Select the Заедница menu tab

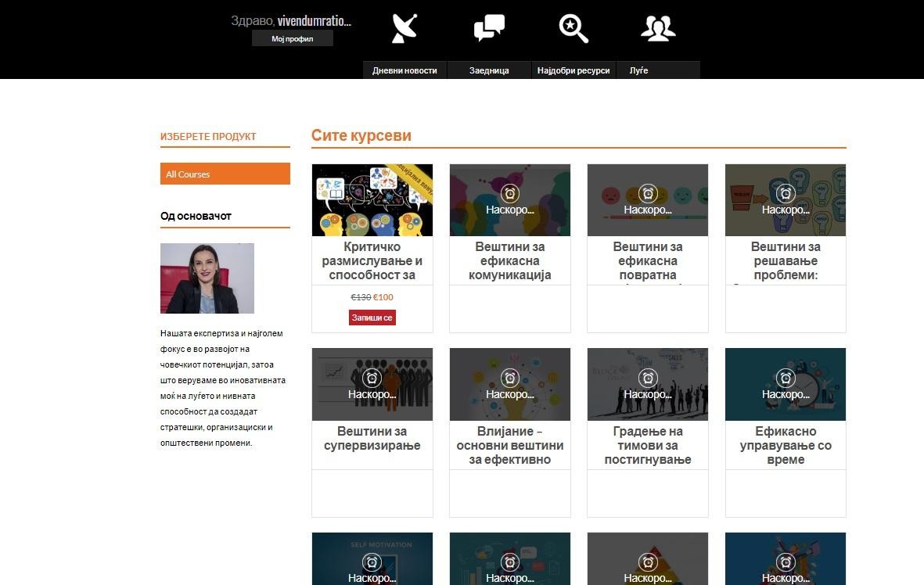coord(489,70)
